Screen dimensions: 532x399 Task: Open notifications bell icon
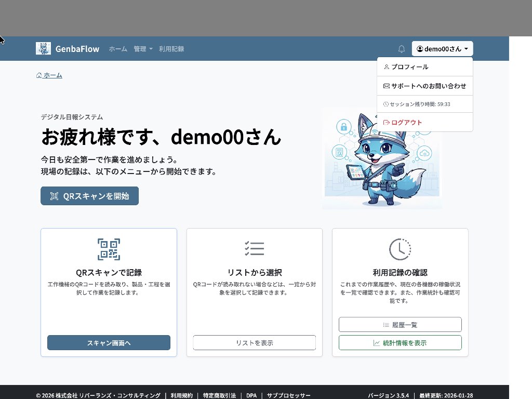401,49
